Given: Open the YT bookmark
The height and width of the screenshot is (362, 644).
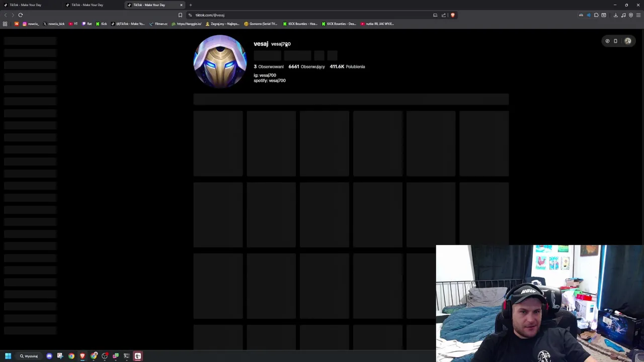Looking at the screenshot, I should click(73, 24).
